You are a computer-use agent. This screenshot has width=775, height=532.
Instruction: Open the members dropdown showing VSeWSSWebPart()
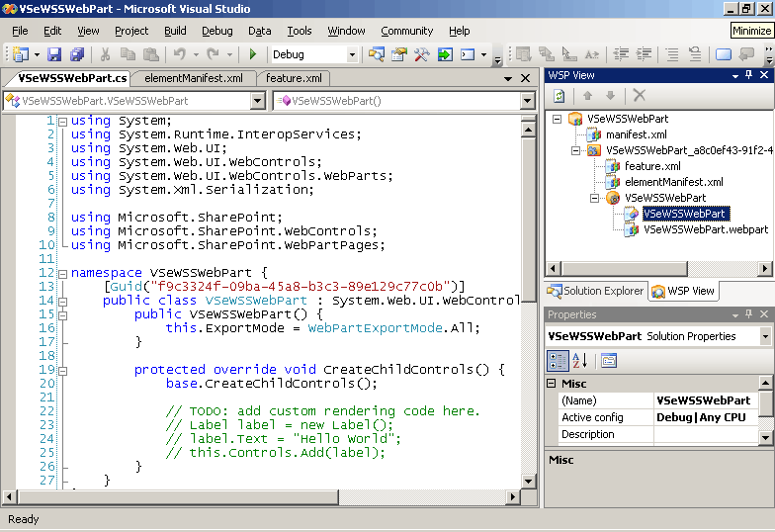click(528, 101)
